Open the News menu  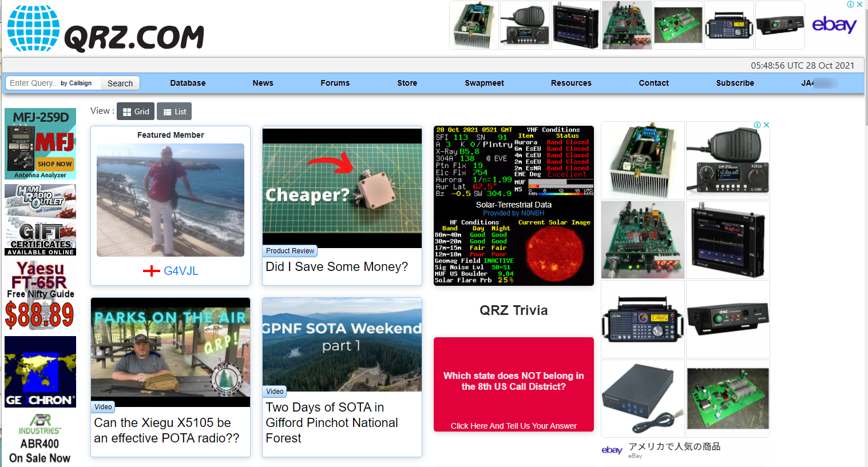(263, 83)
